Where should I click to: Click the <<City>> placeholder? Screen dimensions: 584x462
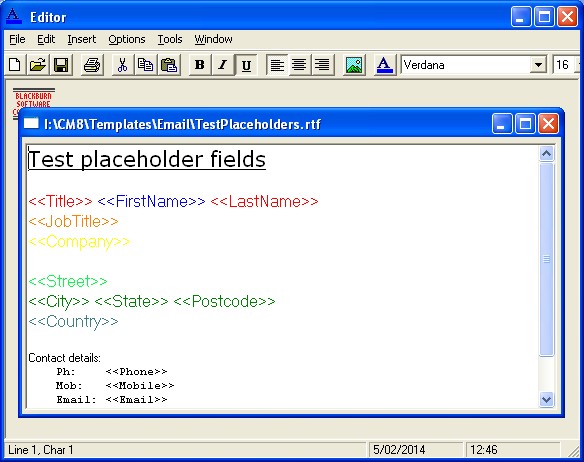click(x=59, y=302)
